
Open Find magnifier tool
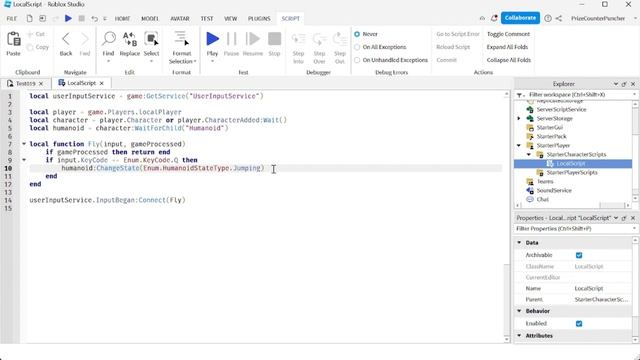(x=109, y=39)
